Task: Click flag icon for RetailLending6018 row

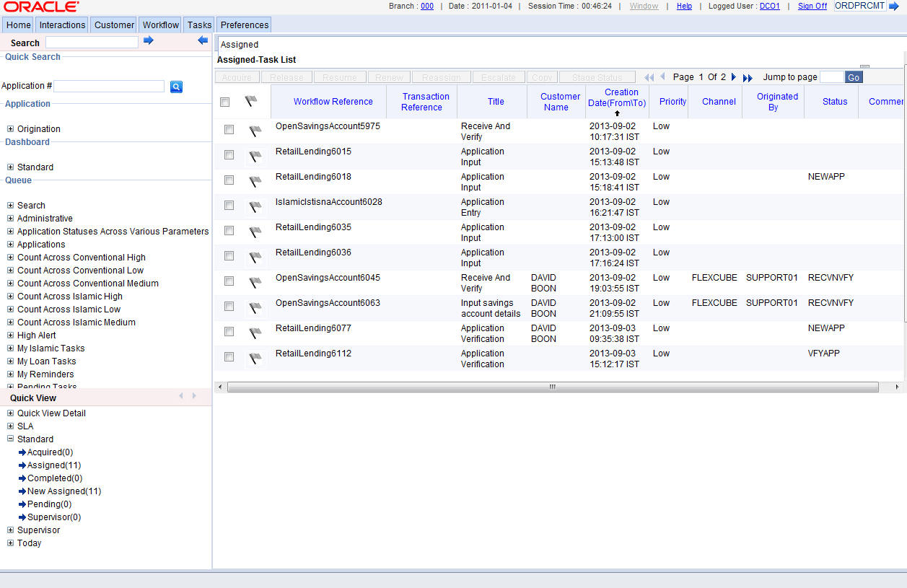Action: tap(255, 182)
